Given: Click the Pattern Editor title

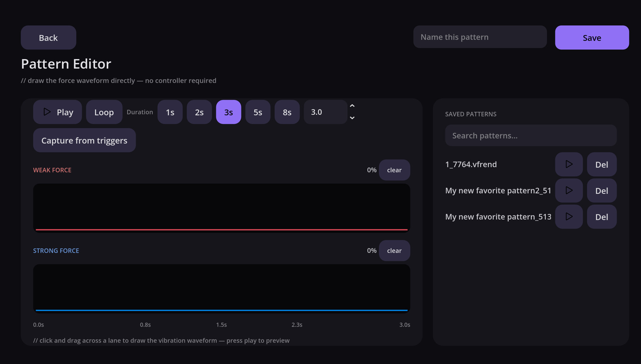Looking at the screenshot, I should [66, 64].
